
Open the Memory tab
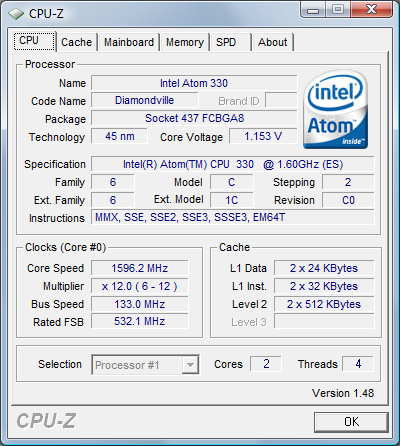pyautogui.click(x=185, y=42)
